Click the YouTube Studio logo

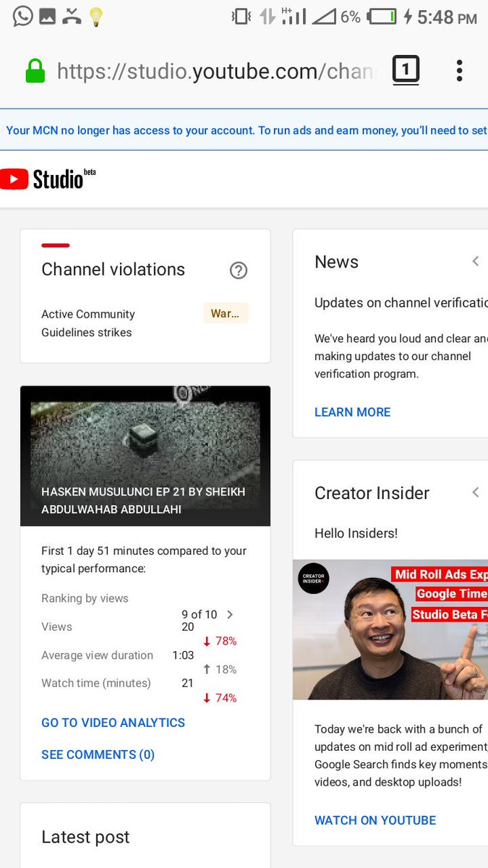[x=48, y=179]
